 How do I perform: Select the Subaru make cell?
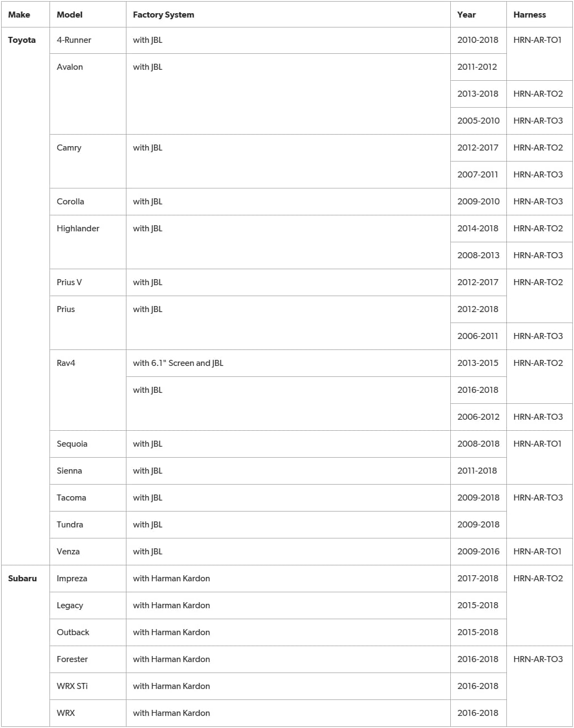click(x=23, y=579)
